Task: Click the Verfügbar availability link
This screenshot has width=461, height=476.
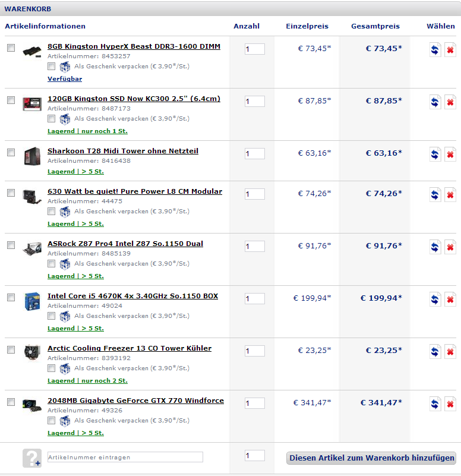Action: coord(65,79)
